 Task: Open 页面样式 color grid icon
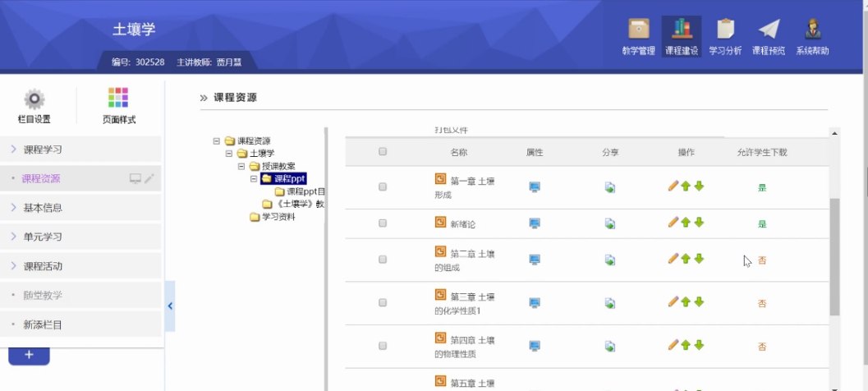click(118, 99)
